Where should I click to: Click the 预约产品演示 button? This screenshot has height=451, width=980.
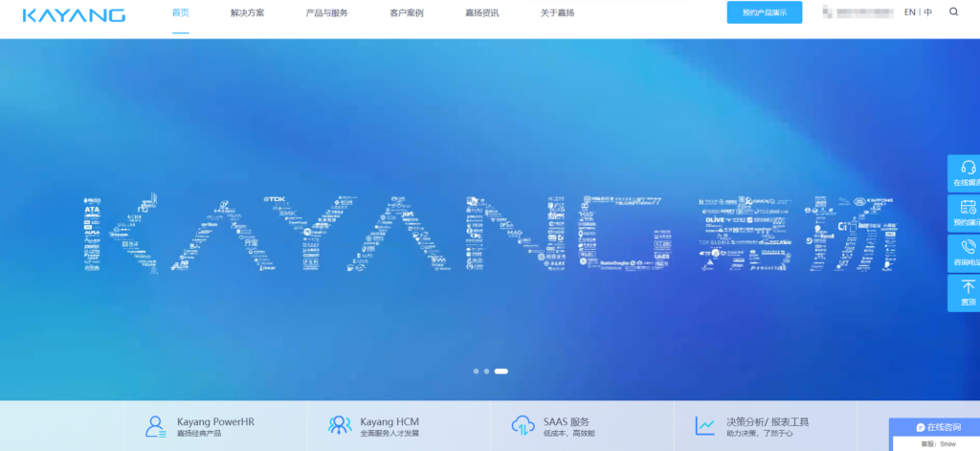coord(765,12)
